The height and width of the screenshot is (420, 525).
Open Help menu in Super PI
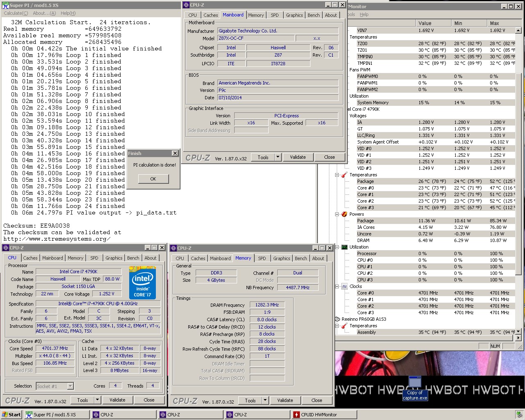coord(68,13)
